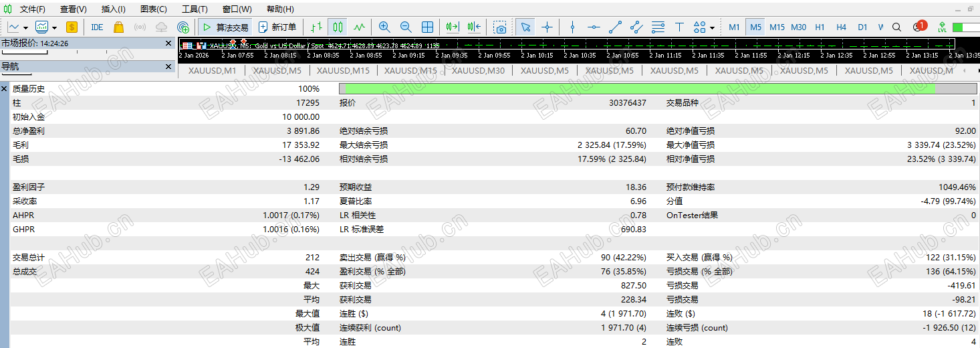This screenshot has width=980, height=348.
Task: Draw a vertical line object
Action: point(572,27)
